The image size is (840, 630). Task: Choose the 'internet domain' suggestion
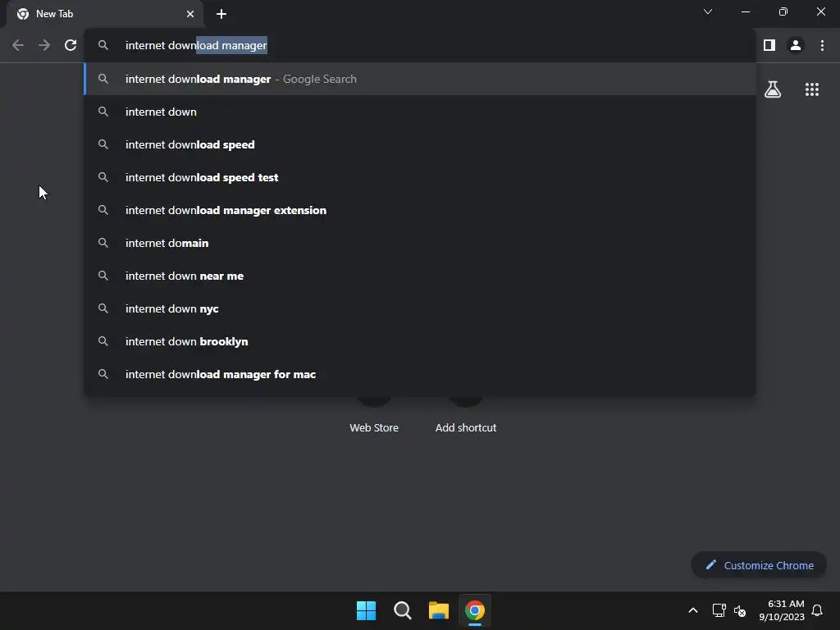(x=420, y=243)
